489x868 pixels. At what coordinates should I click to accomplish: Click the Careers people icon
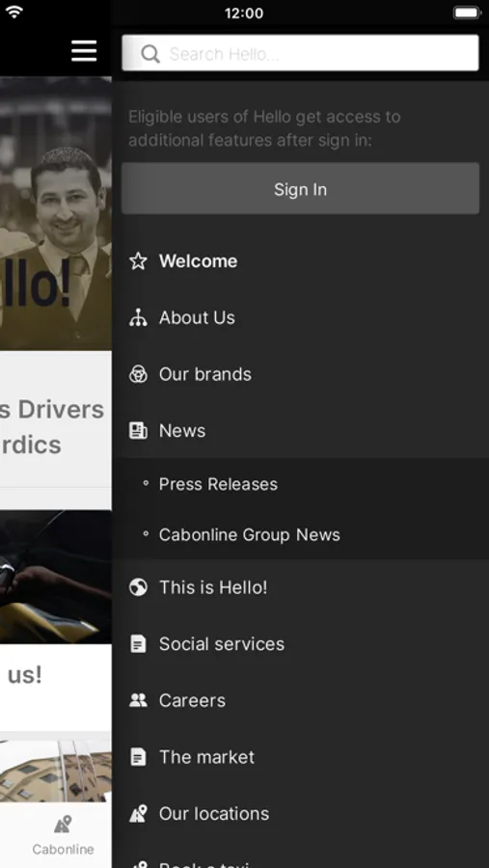point(138,700)
